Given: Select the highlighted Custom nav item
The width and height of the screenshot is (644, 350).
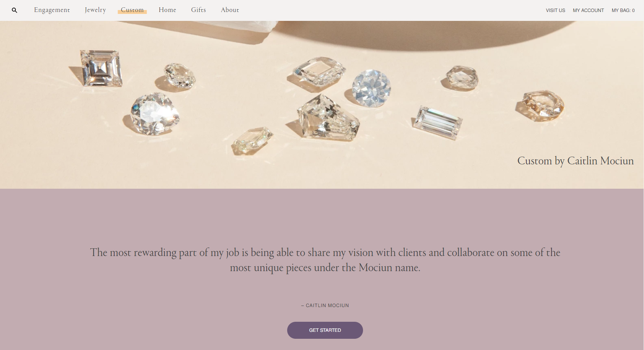Looking at the screenshot, I should 132,10.
